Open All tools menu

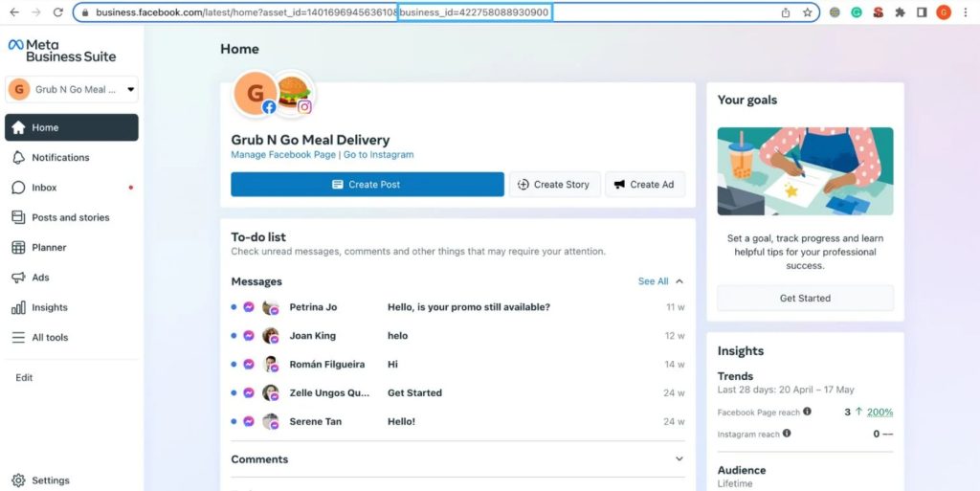(x=72, y=337)
